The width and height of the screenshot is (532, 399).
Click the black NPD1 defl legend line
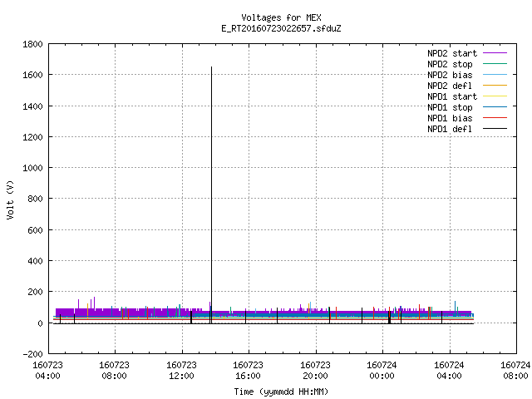tap(495, 129)
